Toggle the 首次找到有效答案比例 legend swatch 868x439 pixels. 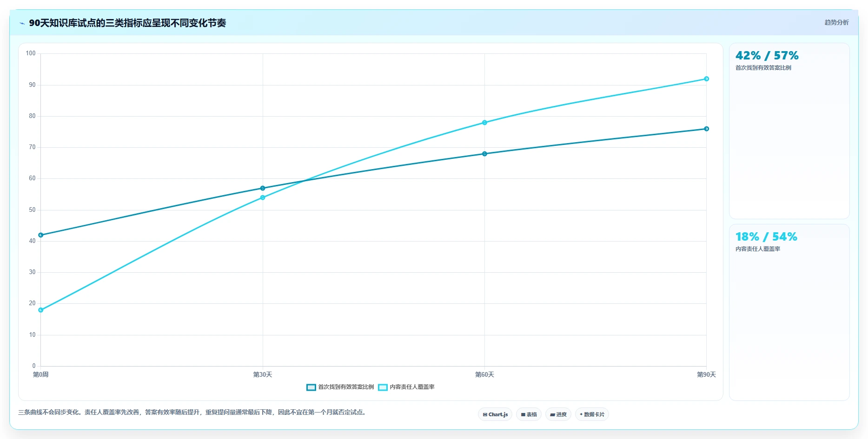coord(311,387)
